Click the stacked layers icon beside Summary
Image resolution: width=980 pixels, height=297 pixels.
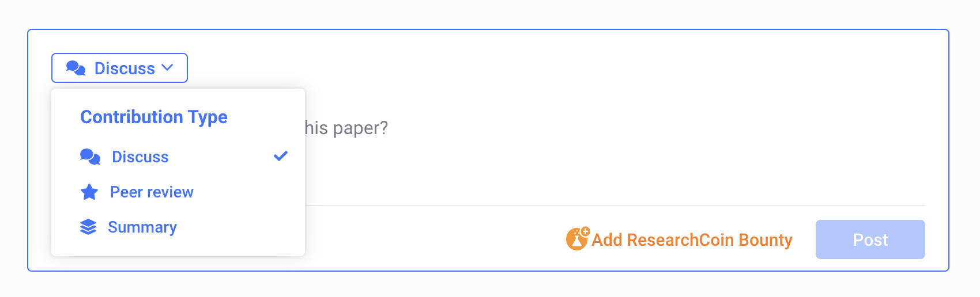tap(88, 227)
